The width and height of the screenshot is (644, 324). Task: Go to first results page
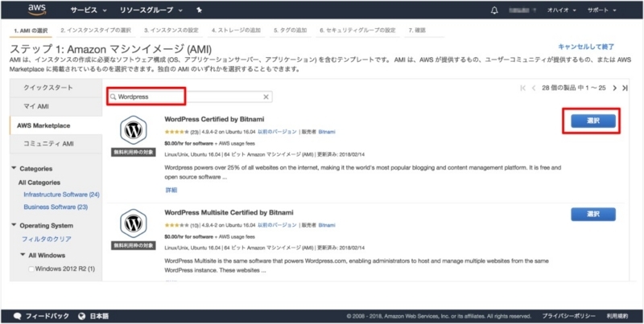point(522,88)
